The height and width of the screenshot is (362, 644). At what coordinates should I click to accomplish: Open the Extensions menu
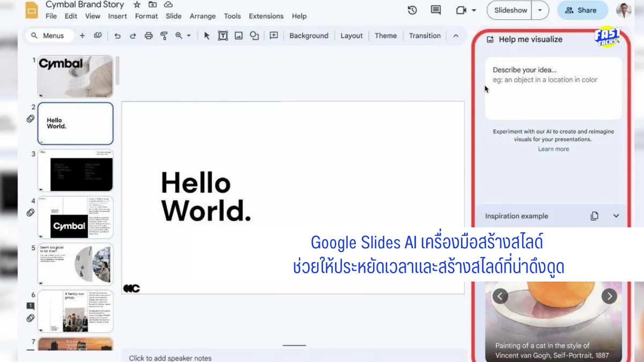[266, 16]
